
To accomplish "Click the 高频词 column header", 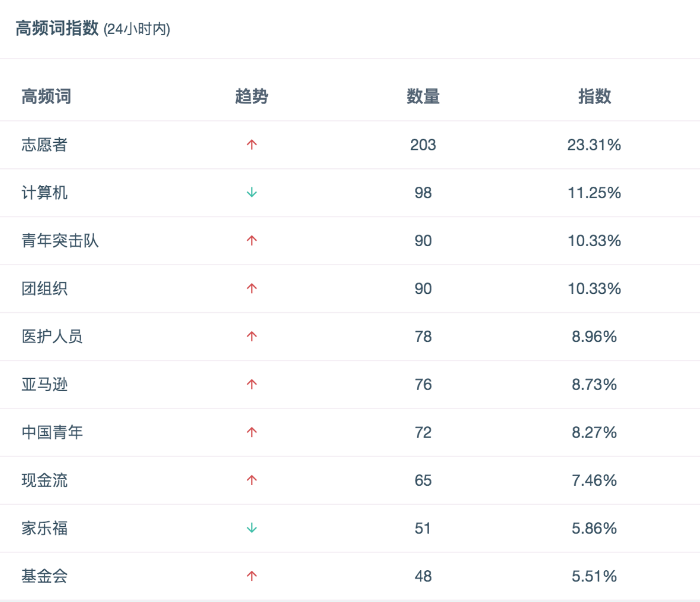I will click(x=46, y=96).
